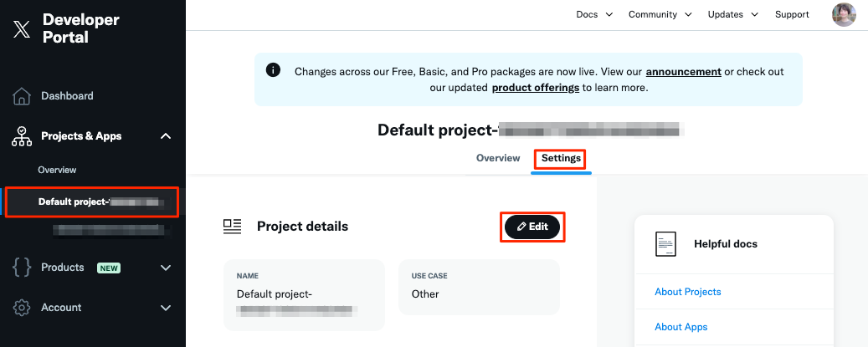Image resolution: width=868 pixels, height=347 pixels.
Task: Select Default project in sidebar
Action: pyautogui.click(x=92, y=202)
